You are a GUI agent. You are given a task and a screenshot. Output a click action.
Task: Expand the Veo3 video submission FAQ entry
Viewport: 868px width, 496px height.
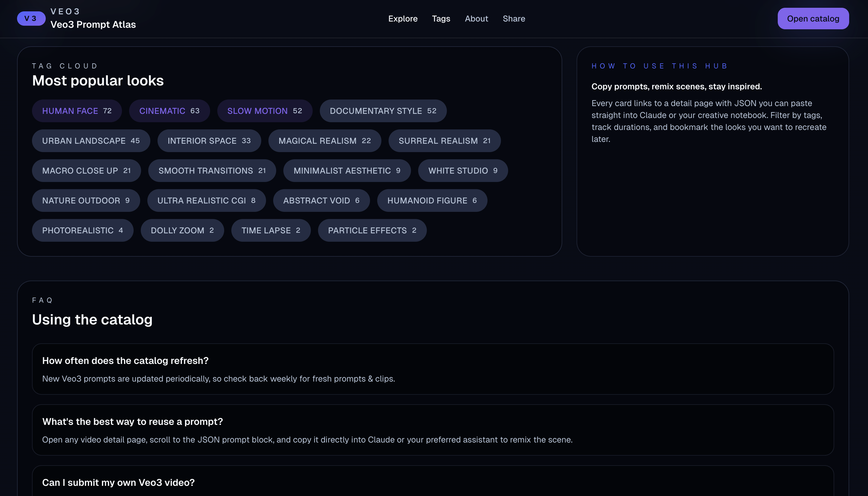click(118, 483)
